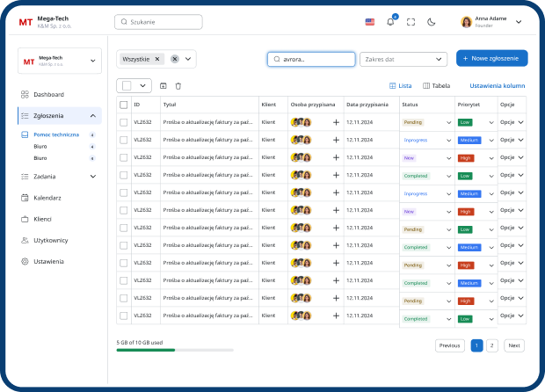Image resolution: width=545 pixels, height=392 pixels.
Task: Open Ustawienia kolumn link
Action: (498, 86)
